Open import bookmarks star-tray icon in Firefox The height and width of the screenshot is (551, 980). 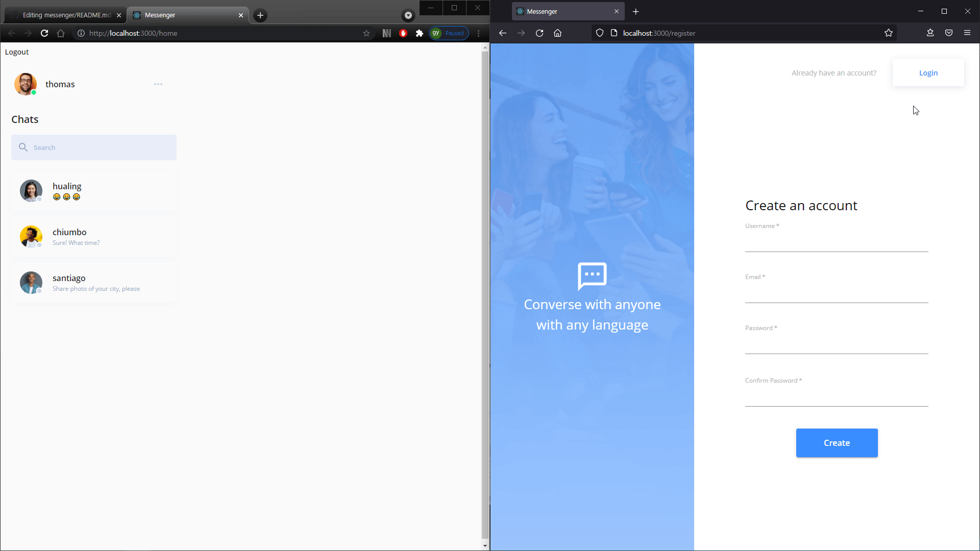[x=929, y=33]
